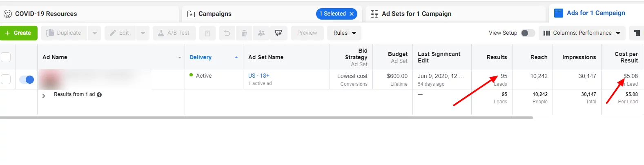Image resolution: width=644 pixels, height=165 pixels.
Task: Open the US - 18+ ad set link
Action: pyautogui.click(x=259, y=76)
